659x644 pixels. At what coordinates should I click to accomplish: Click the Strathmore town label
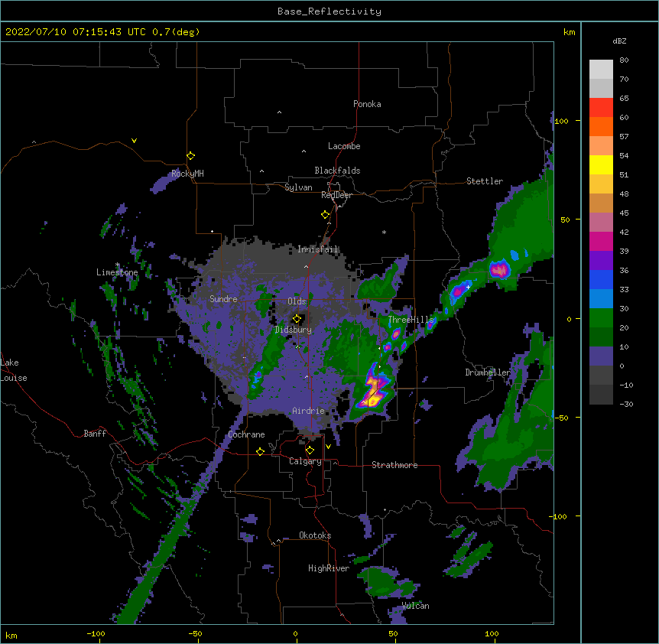click(394, 465)
